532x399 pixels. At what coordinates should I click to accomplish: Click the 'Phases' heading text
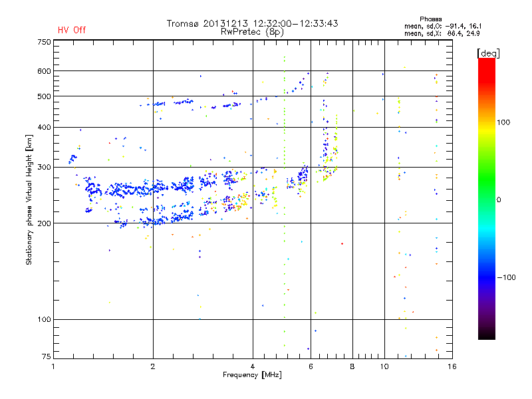(430, 19)
